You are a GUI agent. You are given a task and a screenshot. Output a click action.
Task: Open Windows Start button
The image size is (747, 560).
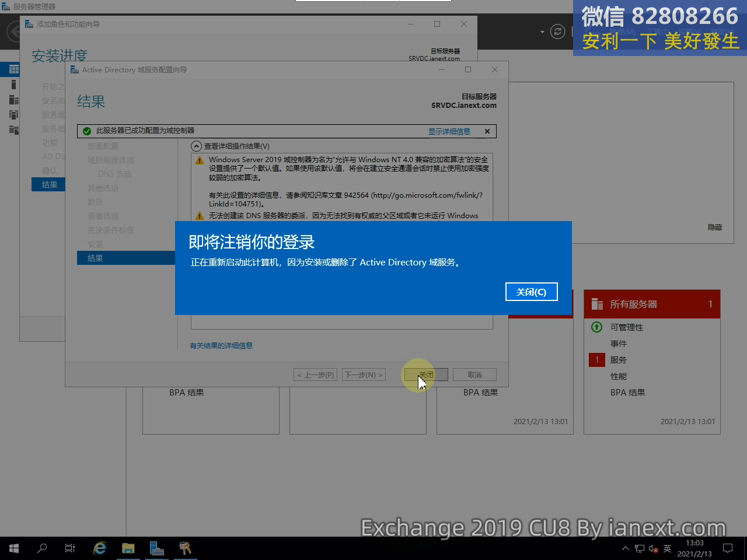coord(14,548)
